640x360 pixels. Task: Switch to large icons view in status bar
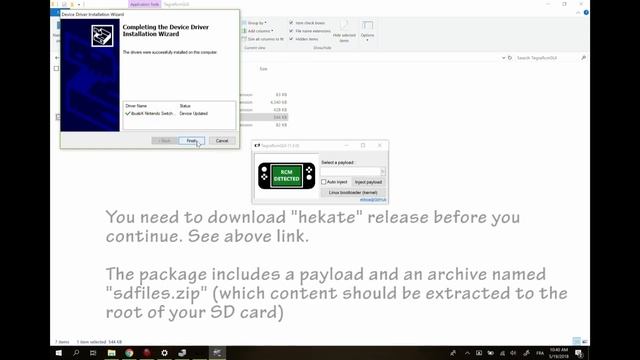[585, 342]
